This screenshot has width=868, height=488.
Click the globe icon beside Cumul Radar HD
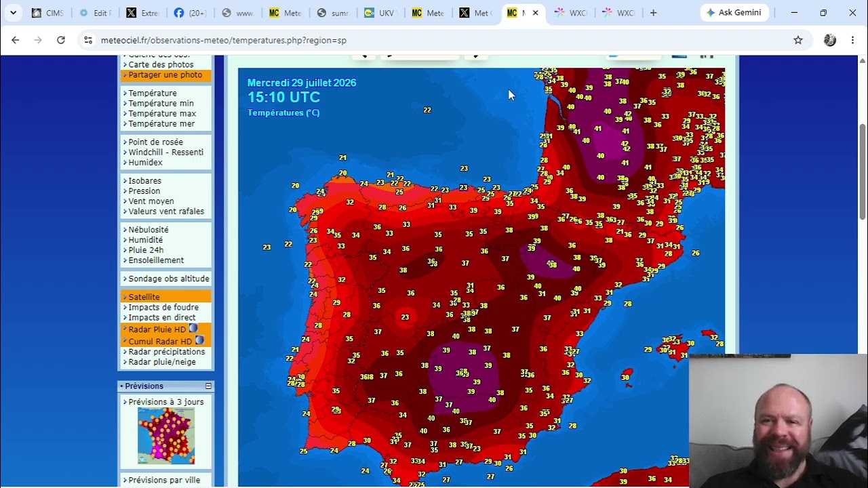[x=199, y=340]
